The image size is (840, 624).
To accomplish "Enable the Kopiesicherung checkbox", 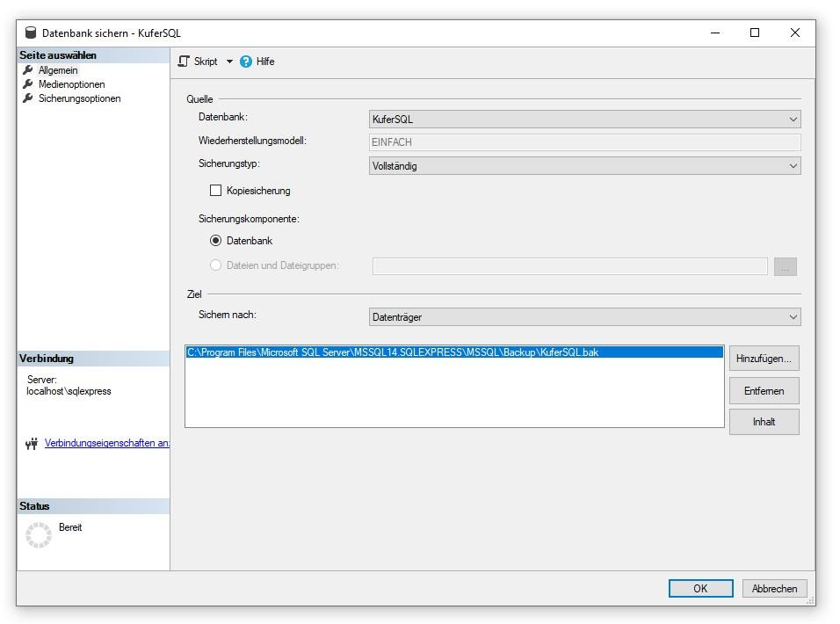I will pyautogui.click(x=215, y=190).
